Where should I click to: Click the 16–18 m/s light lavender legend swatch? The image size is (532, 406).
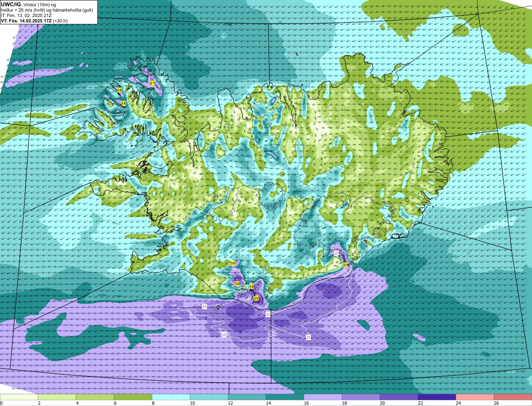[x=323, y=397]
